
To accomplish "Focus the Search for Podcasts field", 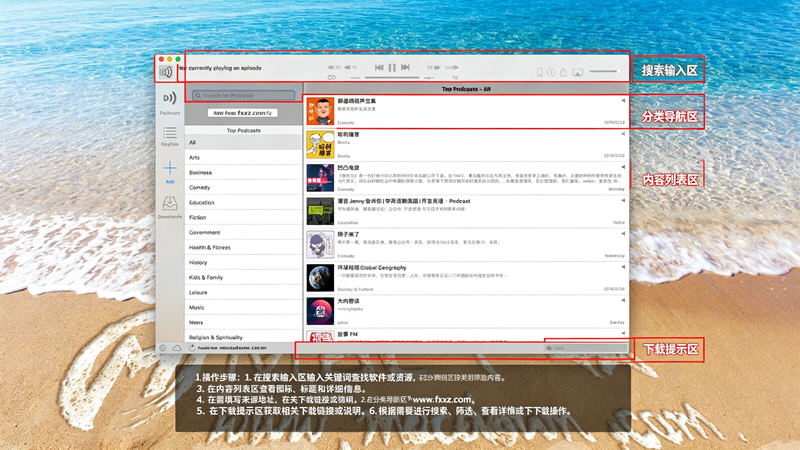I will (x=243, y=95).
